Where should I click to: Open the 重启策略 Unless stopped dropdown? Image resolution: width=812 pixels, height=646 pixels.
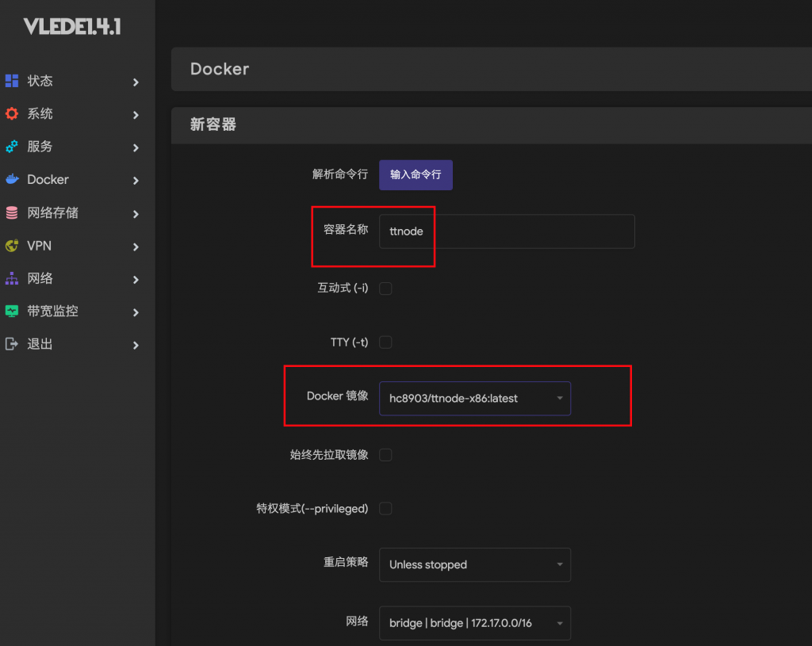(474, 565)
